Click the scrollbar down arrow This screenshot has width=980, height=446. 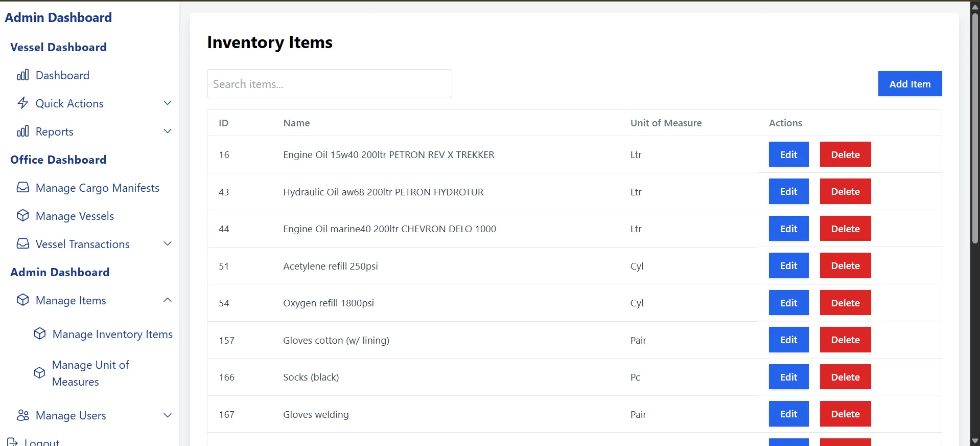click(x=975, y=441)
